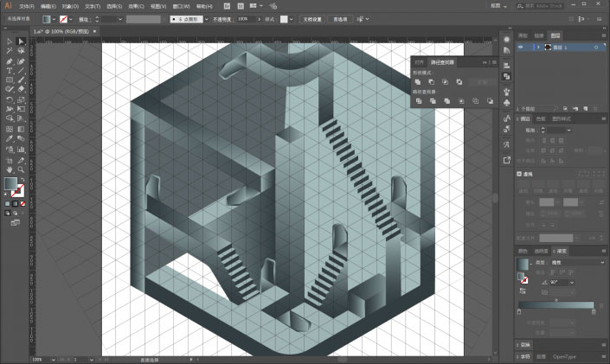The height and width of the screenshot is (364, 610).
Task: Open stroke color dropdown in control bar
Action: click(70, 19)
